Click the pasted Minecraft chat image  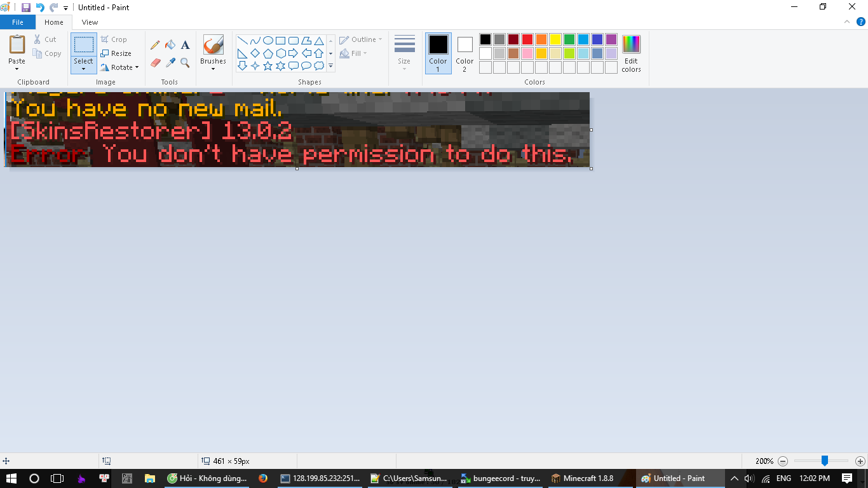tap(298, 130)
